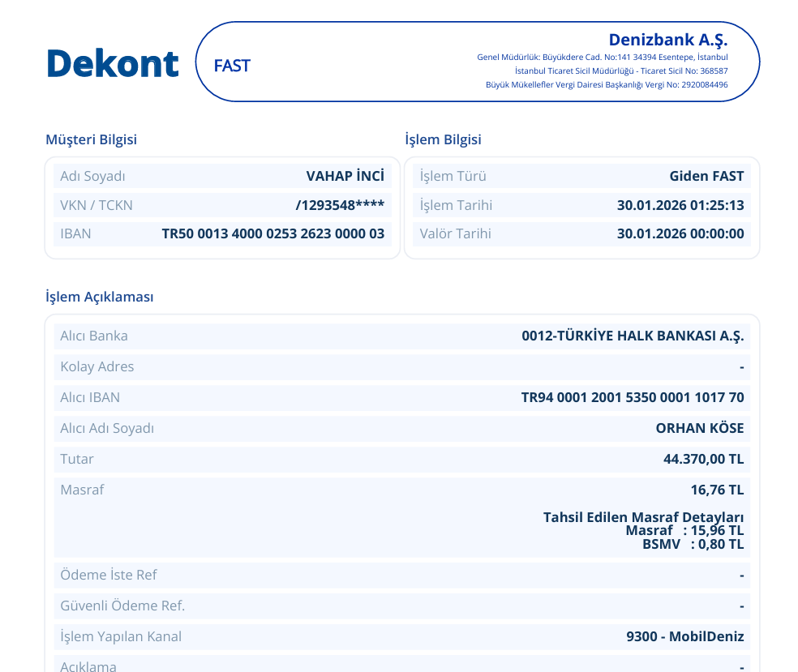Select recipient IBAN TR94 0001 2001 5350
This screenshot has height=672, width=798.
point(633,397)
